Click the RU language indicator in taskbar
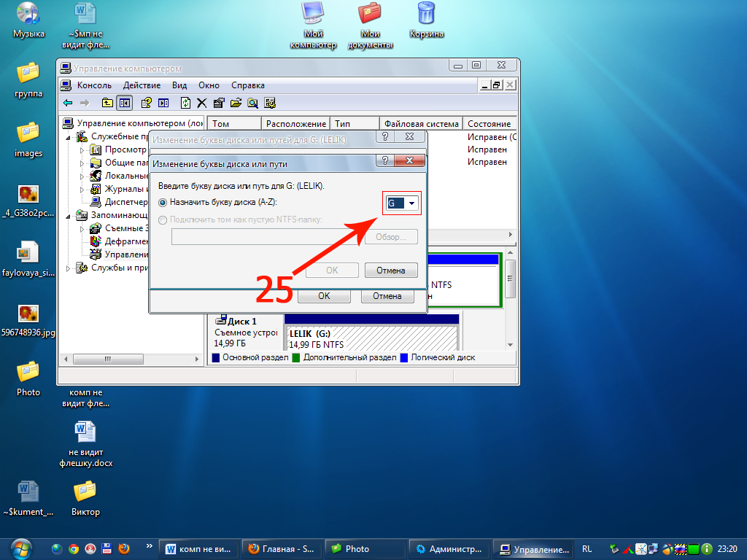Viewport: 747px width, 560px height. tap(587, 549)
